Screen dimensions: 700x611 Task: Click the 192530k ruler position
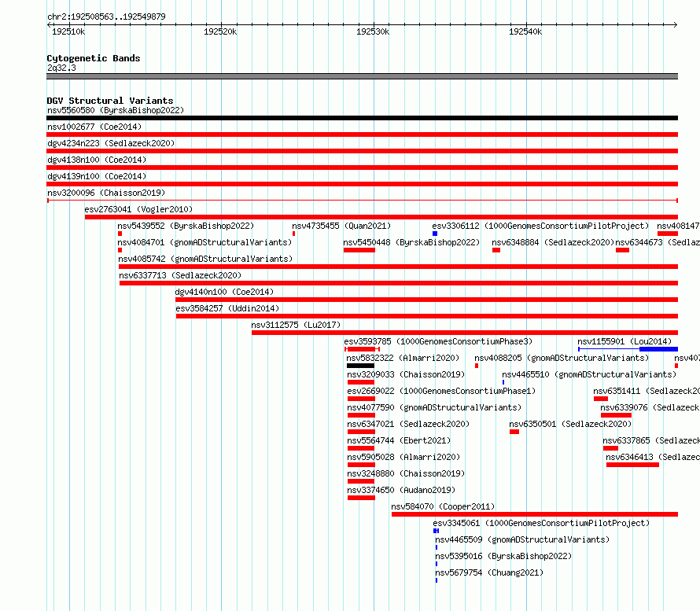point(373,31)
